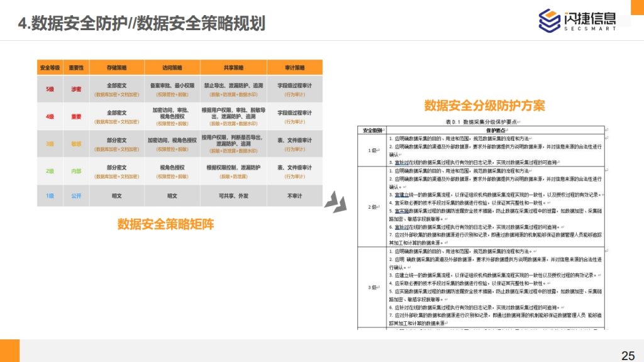The height and width of the screenshot is (362, 644).
Task: Click 表、文件级审计 in the 2级 row
Action: [x=294, y=167]
